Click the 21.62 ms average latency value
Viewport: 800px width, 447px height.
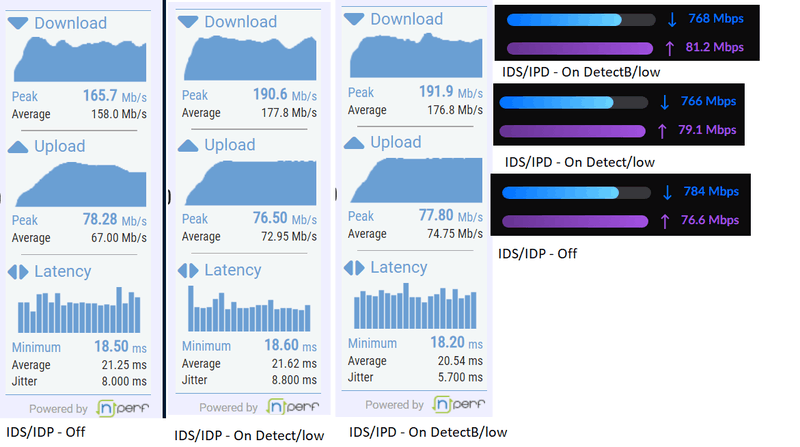(294, 364)
